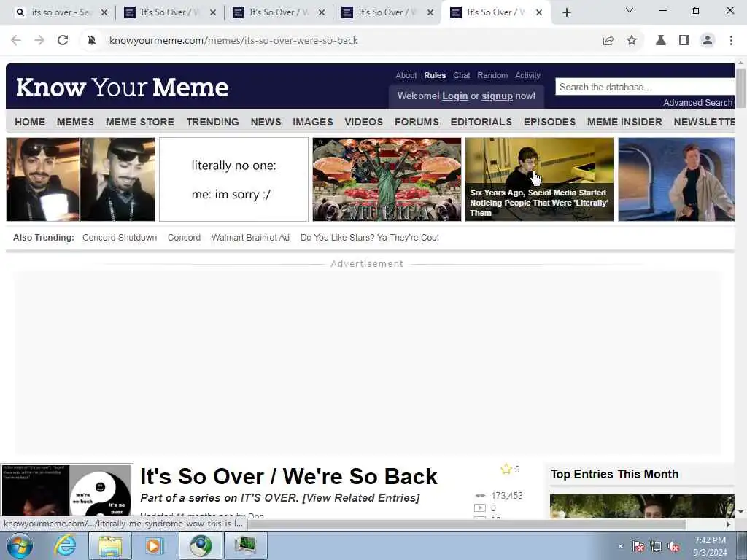The image size is (747, 560).
Task: Share this page via share icon
Action: point(608,41)
